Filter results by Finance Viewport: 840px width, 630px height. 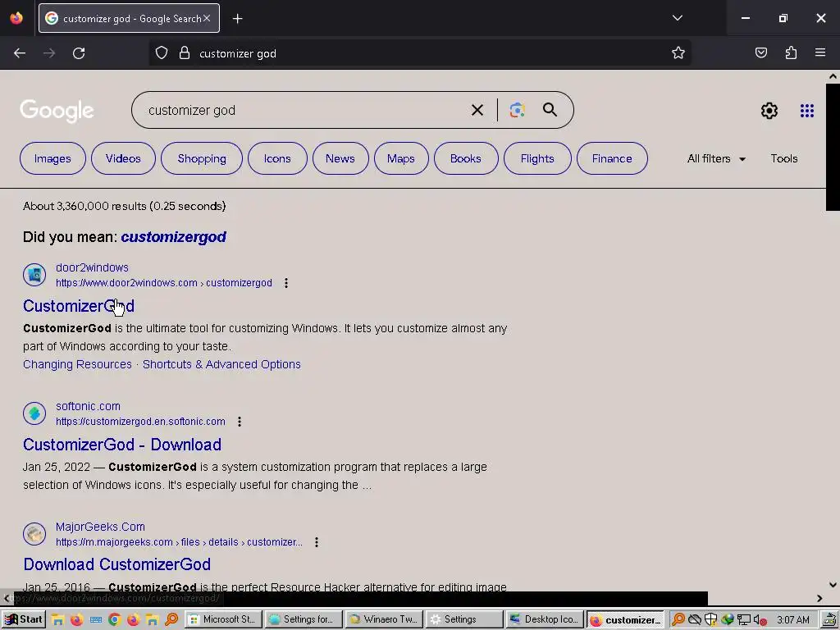[612, 158]
